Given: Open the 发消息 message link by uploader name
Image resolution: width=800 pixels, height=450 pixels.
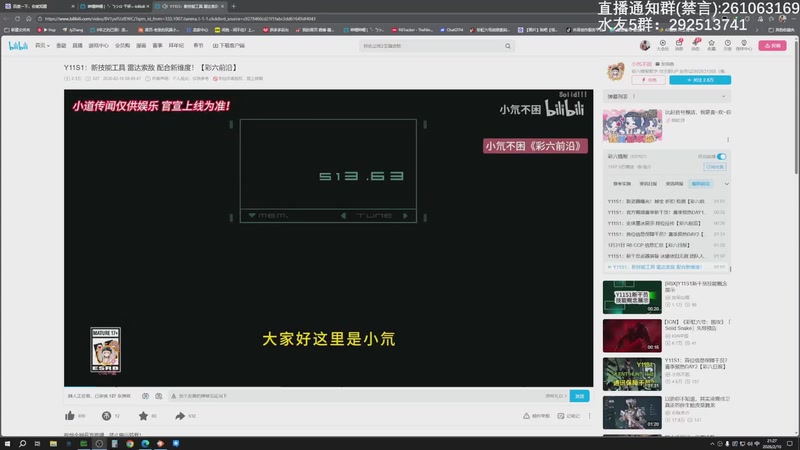Looking at the screenshot, I should (665, 64).
